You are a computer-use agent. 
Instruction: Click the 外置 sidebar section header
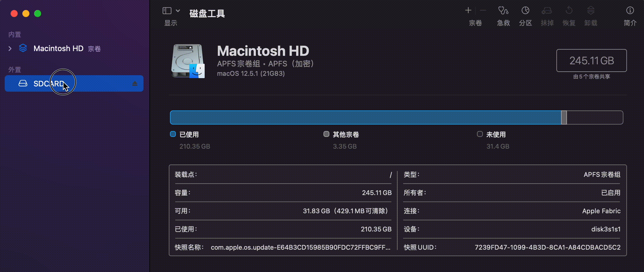click(15, 70)
